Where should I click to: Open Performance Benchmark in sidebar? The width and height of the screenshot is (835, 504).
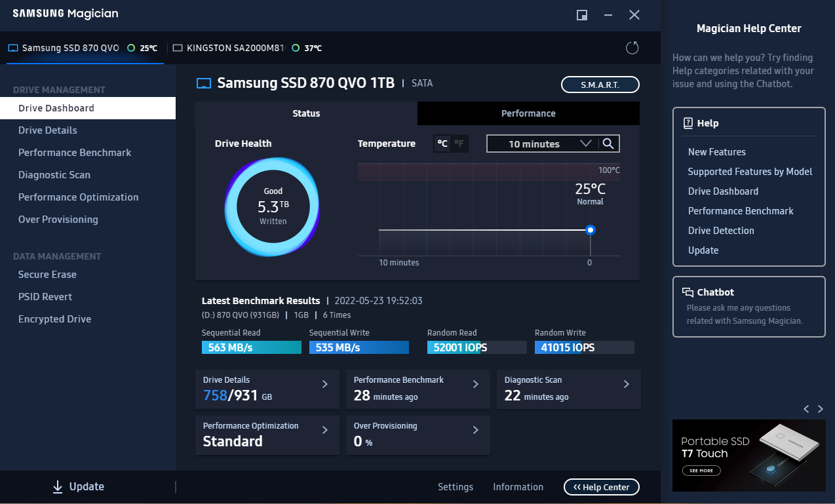pyautogui.click(x=88, y=153)
